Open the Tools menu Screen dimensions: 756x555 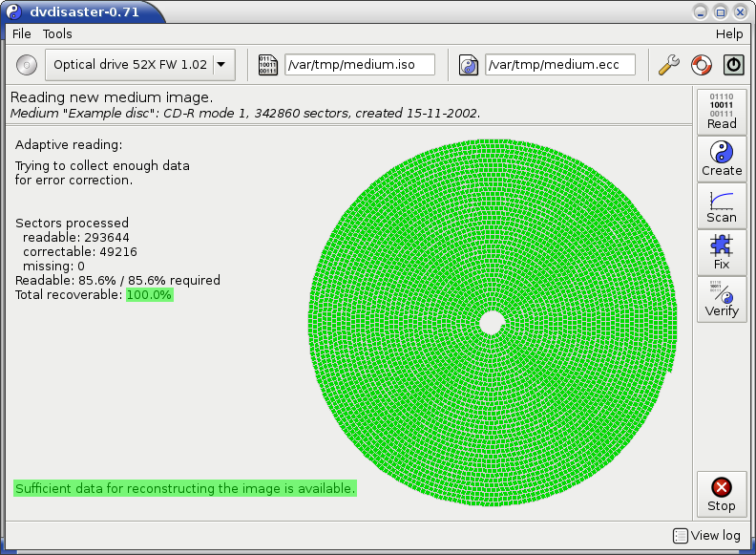click(57, 33)
